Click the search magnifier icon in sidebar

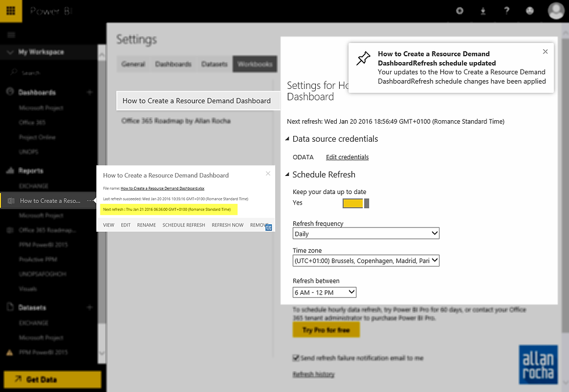pyautogui.click(x=14, y=72)
